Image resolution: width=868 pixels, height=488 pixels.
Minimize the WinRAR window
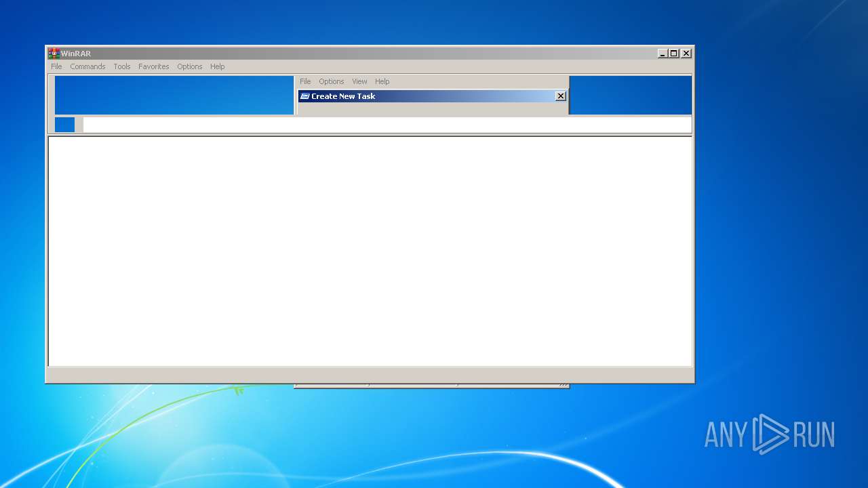coord(663,54)
